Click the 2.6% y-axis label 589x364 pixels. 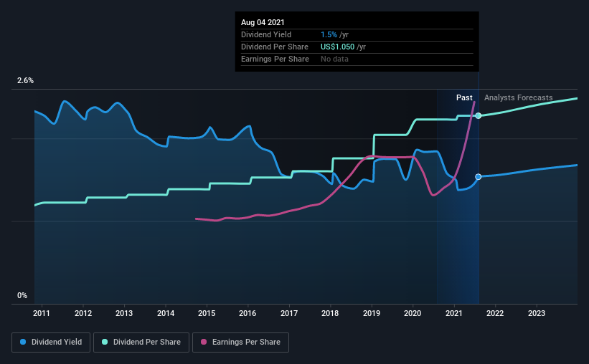[25, 81]
